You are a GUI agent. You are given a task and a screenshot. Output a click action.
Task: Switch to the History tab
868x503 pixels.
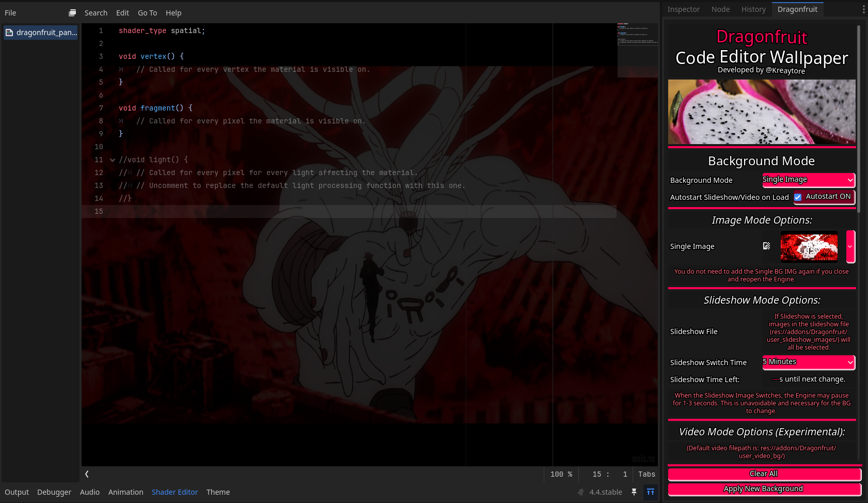(x=753, y=9)
